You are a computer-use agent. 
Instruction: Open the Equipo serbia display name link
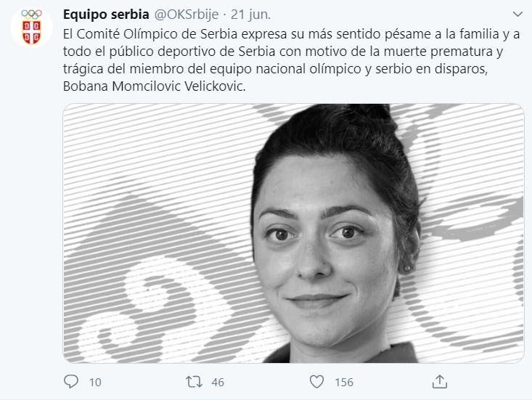point(106,15)
